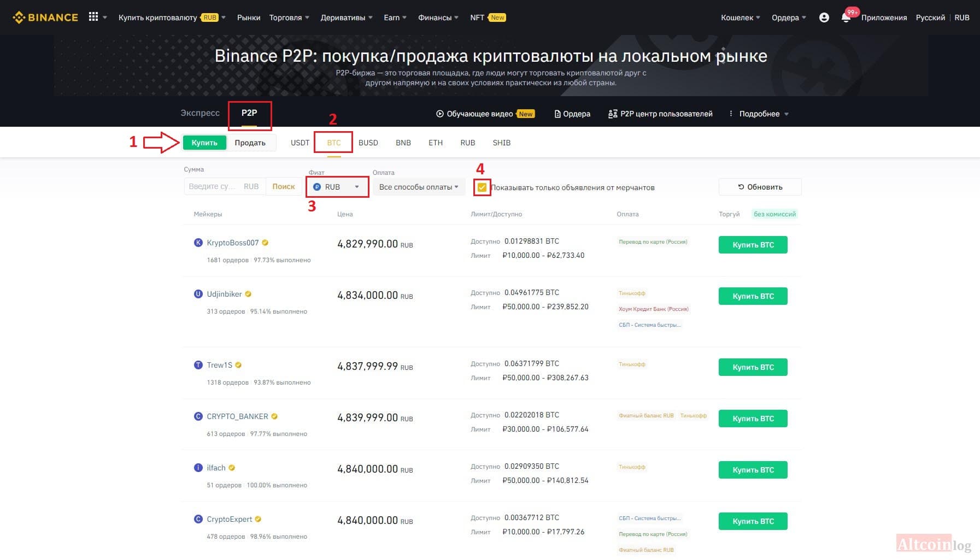Expand the Earn menu
This screenshot has width=980, height=560.
point(395,17)
